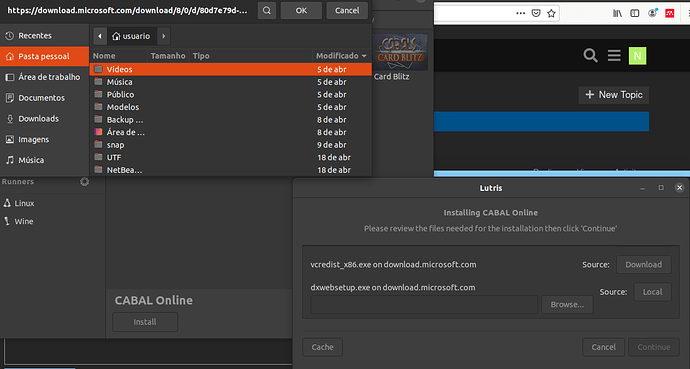Screen dimensions: 690x369
Task: Open the Download source dropdown for vcredist_x86.exe
Action: pyautogui.click(x=644, y=265)
